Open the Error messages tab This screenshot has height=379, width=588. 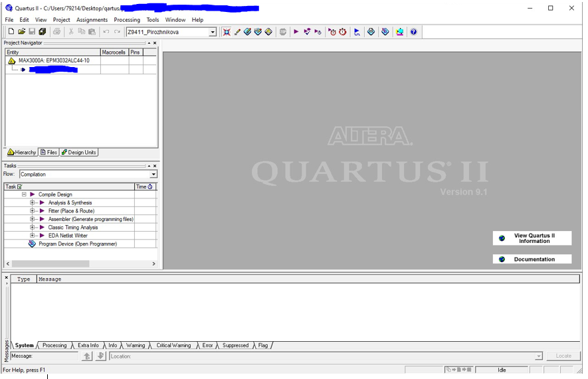[x=207, y=345]
